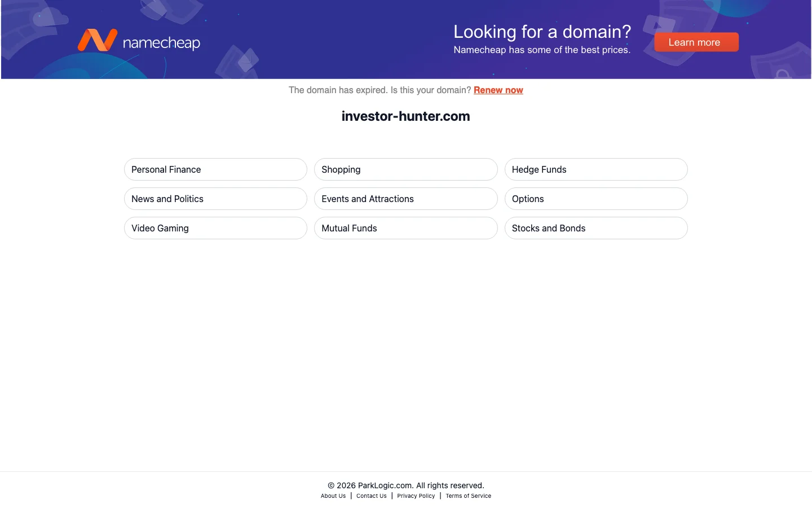Go to the Hedge Funds category

pyautogui.click(x=596, y=169)
